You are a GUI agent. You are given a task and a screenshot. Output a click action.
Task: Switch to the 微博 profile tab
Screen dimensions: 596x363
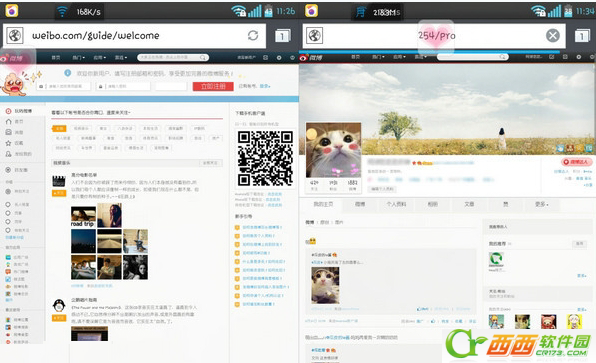click(360, 204)
